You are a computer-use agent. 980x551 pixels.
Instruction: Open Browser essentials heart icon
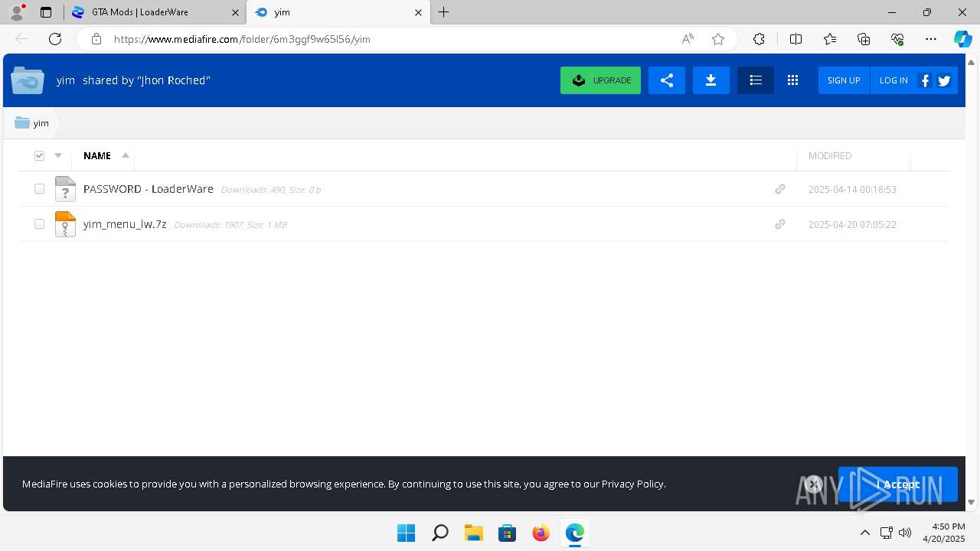coord(897,39)
